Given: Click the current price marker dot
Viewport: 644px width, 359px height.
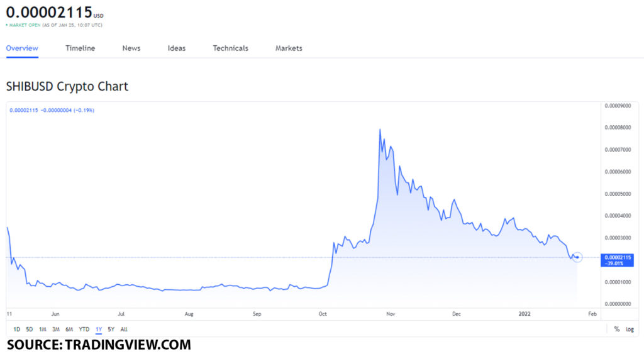Looking at the screenshot, I should pyautogui.click(x=577, y=257).
